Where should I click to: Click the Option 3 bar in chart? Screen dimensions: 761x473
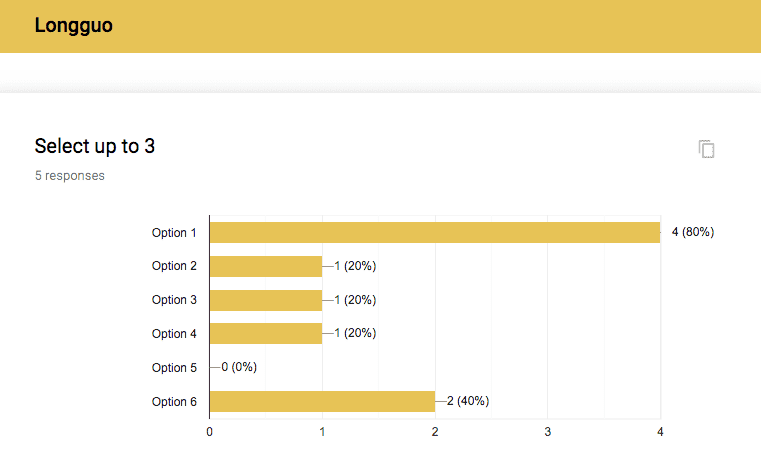point(266,300)
